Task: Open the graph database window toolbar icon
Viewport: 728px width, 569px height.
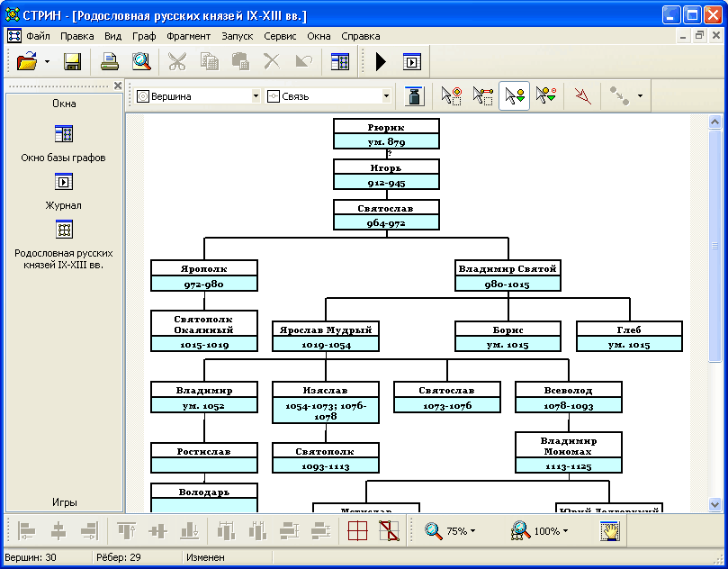Action: [x=339, y=62]
